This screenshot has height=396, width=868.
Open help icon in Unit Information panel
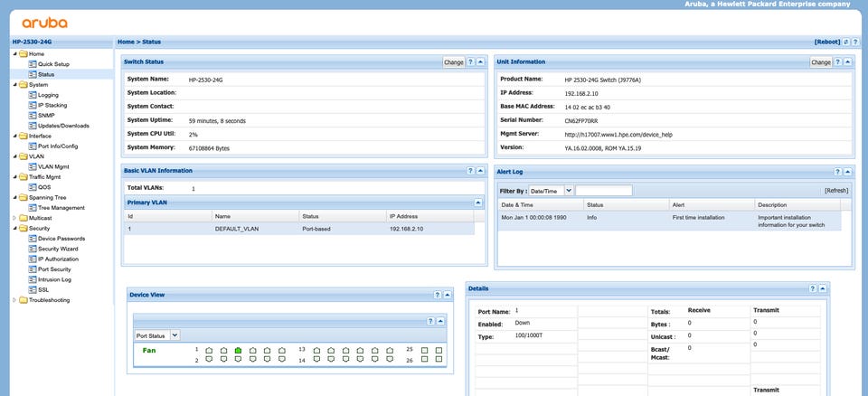[x=838, y=62]
